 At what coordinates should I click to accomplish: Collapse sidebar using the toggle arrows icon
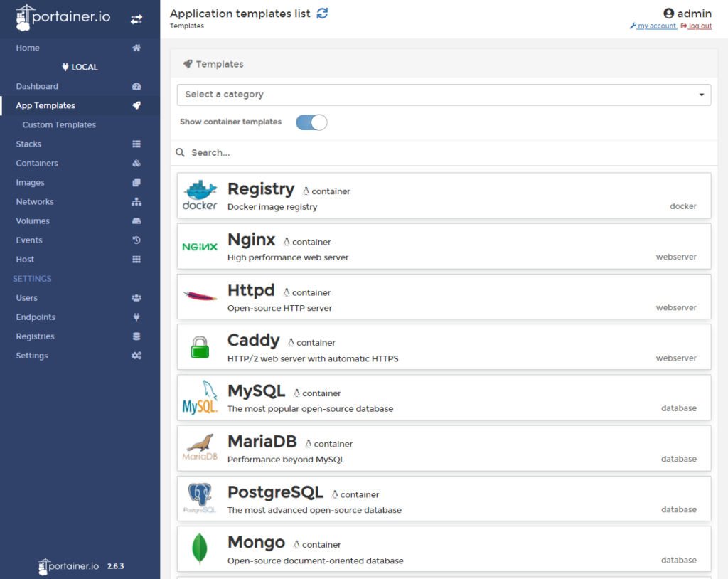pos(136,19)
